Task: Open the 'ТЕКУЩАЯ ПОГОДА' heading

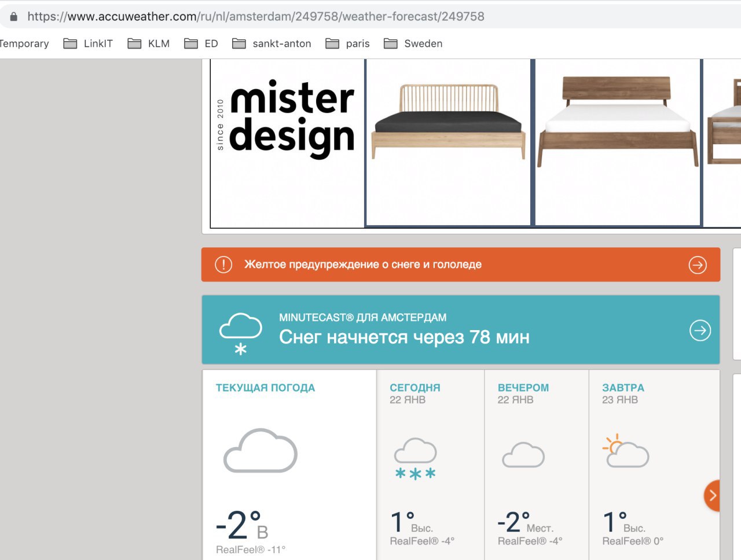Action: [265, 388]
